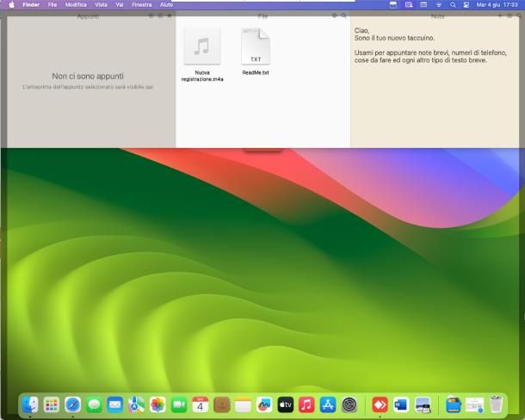This screenshot has height=420, width=525.
Task: Select the ReadMe.txt file icon
Action: point(256,46)
